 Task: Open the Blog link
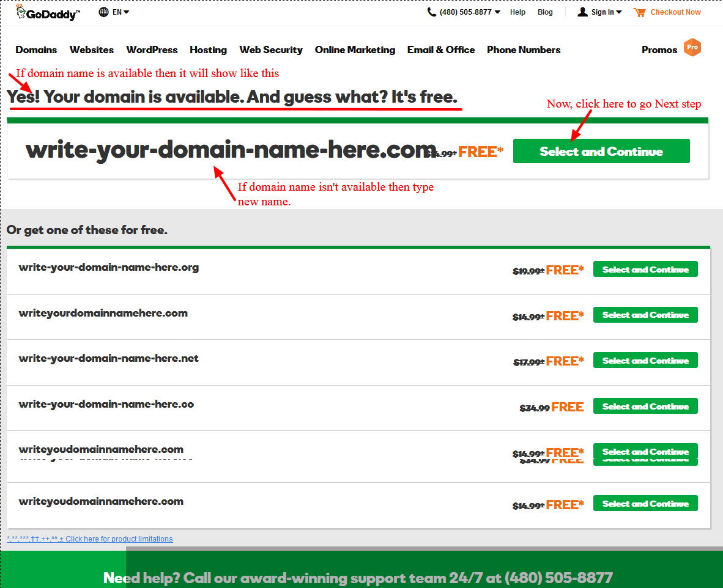pos(545,12)
